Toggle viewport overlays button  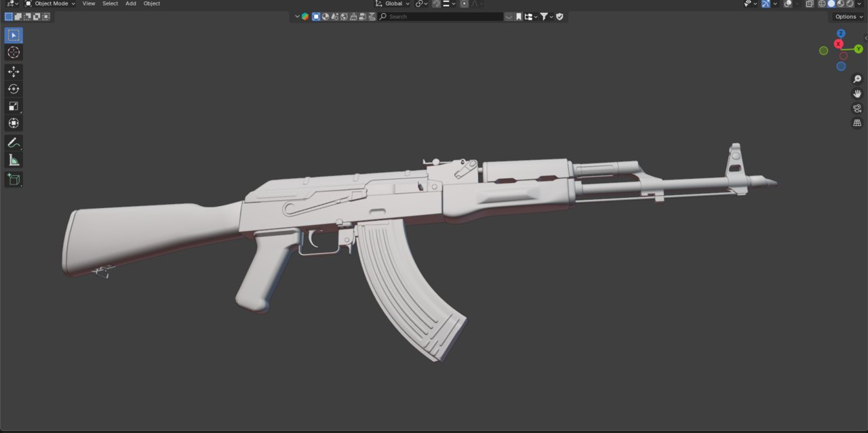(787, 3)
